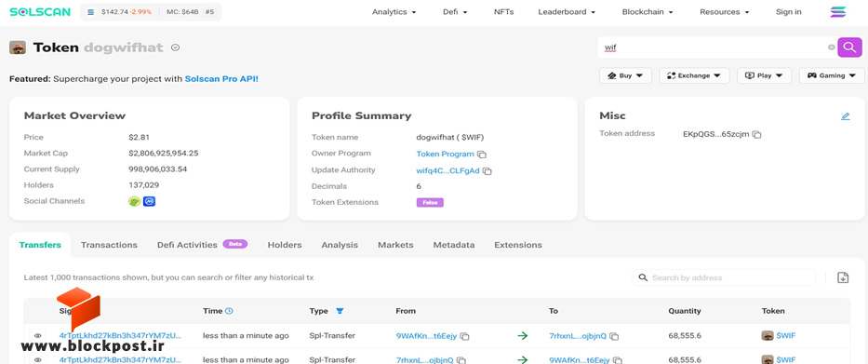
Task: Click Sign in
Action: click(788, 11)
